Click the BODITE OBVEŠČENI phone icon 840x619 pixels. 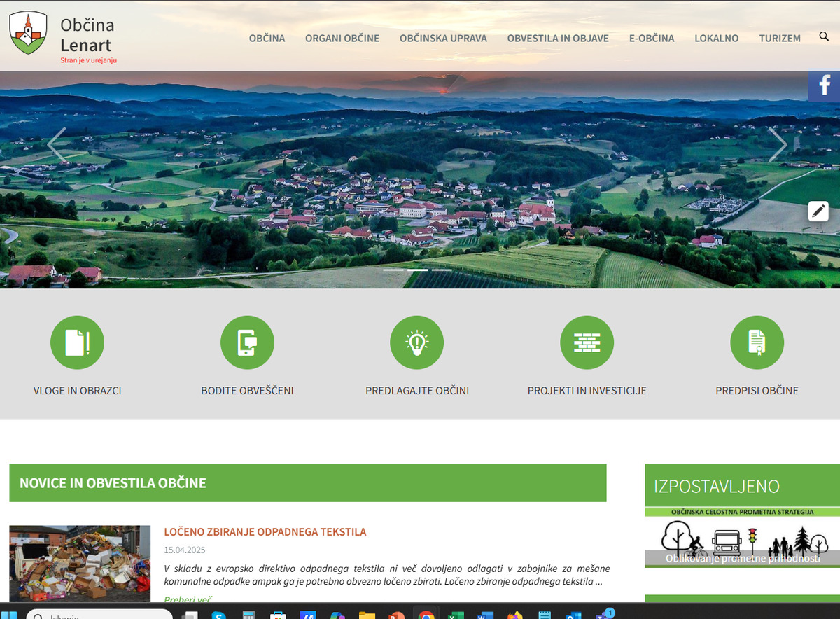(x=247, y=342)
